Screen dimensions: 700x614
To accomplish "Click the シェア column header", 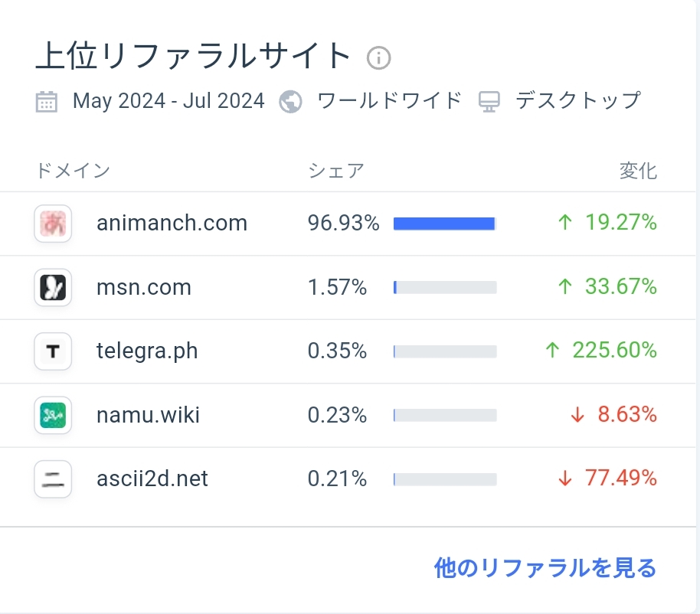I will [336, 171].
